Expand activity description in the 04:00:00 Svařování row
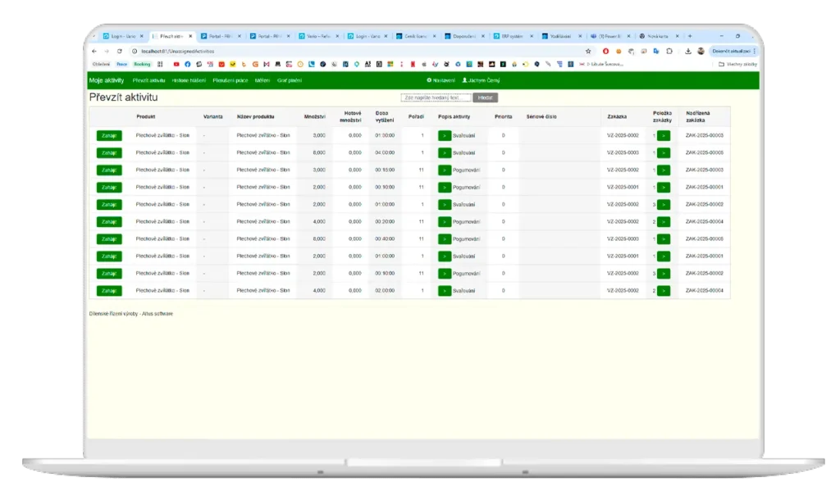Viewport: 840px width, 504px height. click(444, 152)
